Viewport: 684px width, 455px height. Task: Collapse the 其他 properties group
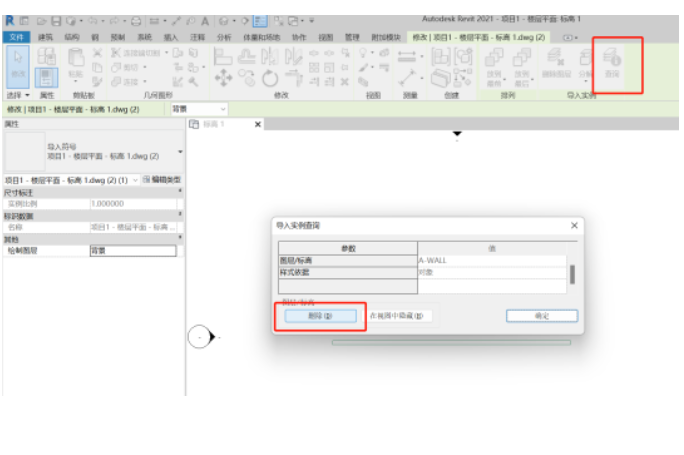(x=180, y=238)
